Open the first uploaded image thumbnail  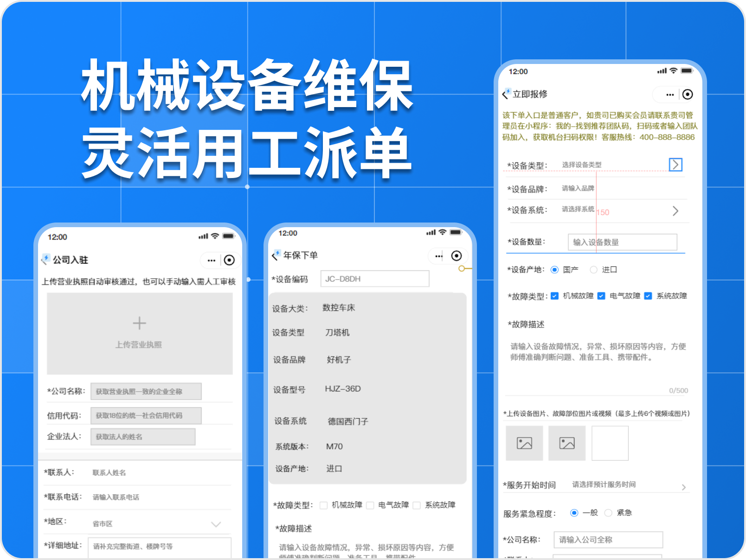point(524,443)
